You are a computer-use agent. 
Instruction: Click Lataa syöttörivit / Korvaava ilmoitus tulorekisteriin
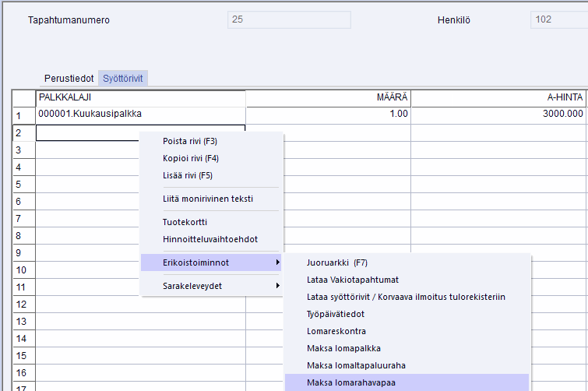(406, 297)
